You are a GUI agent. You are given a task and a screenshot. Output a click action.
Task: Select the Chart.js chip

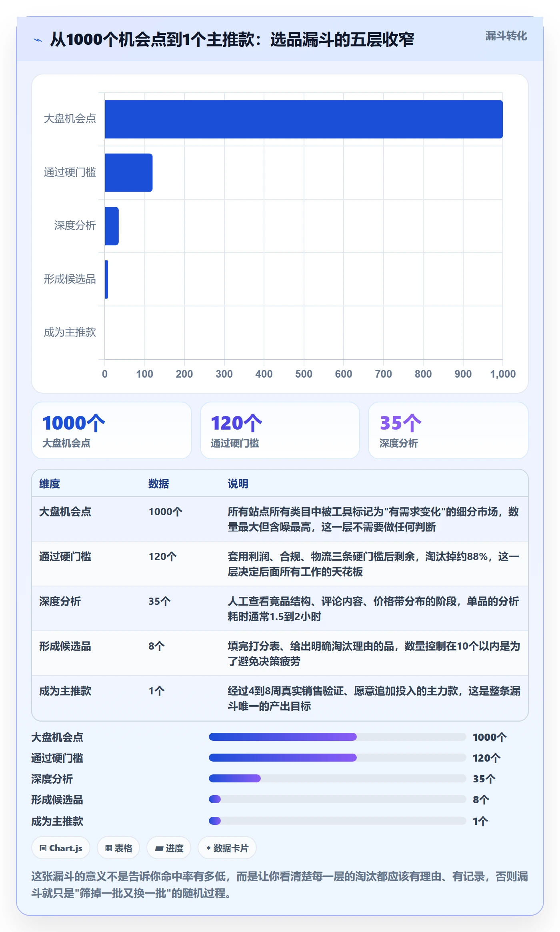61,848
